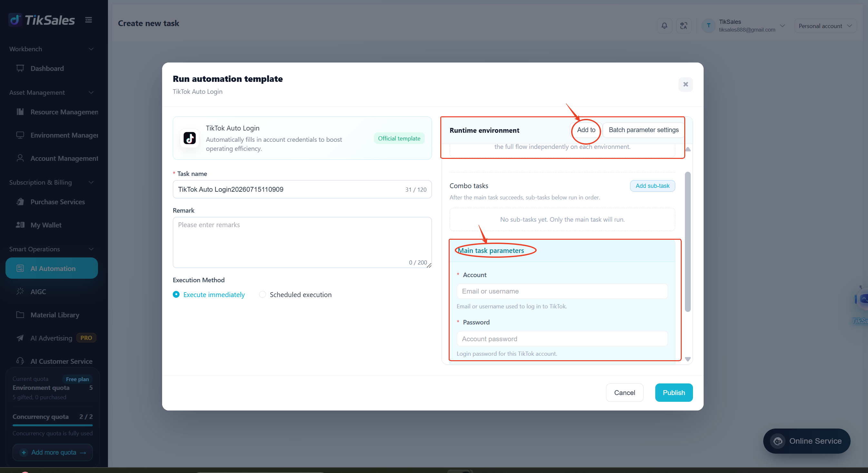Open the Personal account dropdown
Image resolution: width=868 pixels, height=473 pixels.
pyautogui.click(x=825, y=26)
